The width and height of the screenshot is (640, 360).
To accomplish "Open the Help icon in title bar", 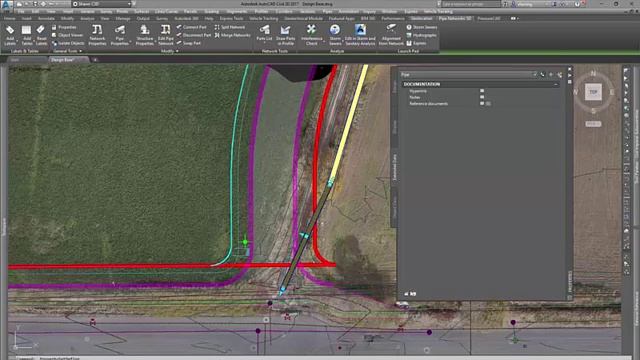I will pos(577,4).
